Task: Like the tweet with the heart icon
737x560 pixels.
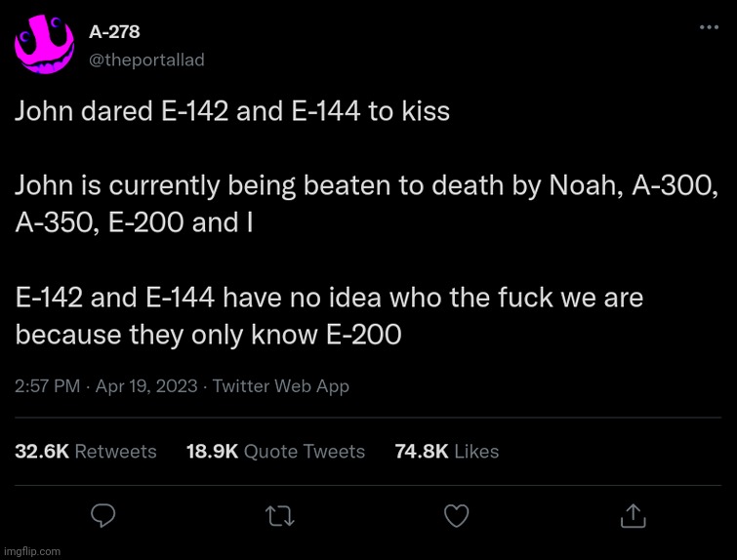Action: point(456,514)
